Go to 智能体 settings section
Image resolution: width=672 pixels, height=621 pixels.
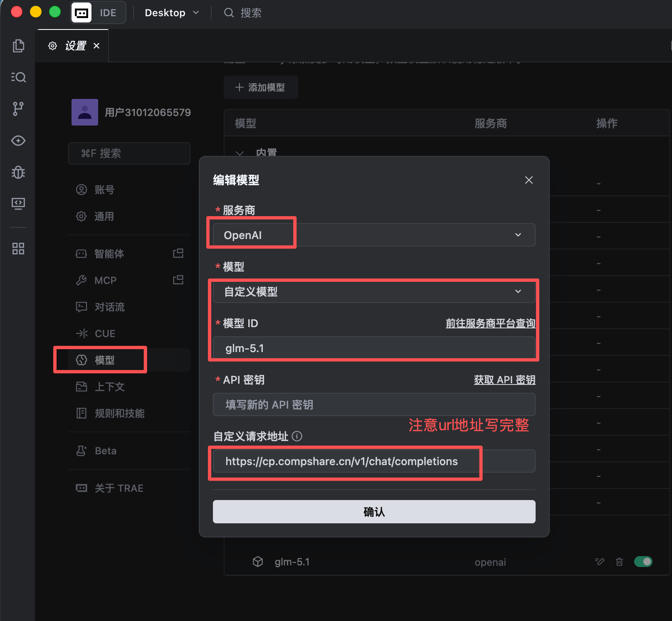click(x=129, y=254)
